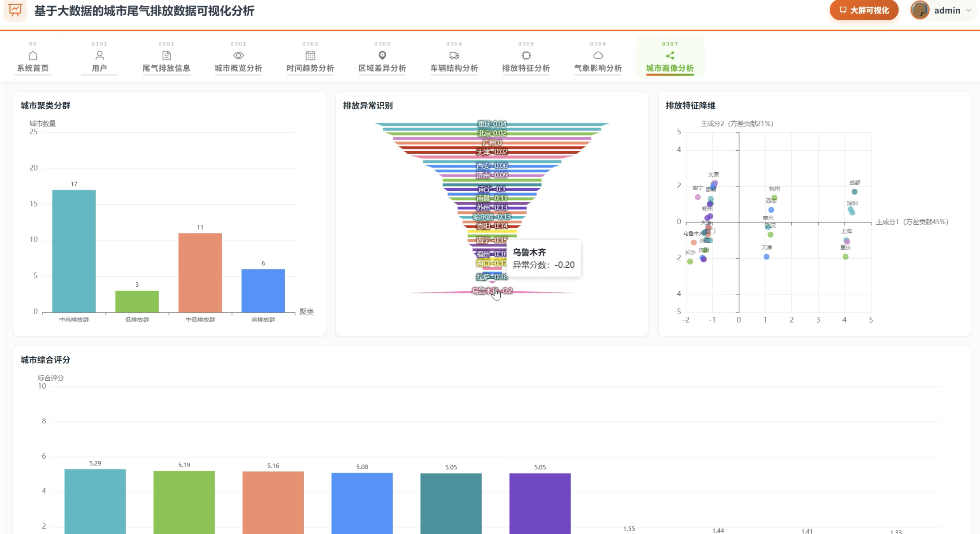This screenshot has width=980, height=534.
Task: Click the 排放异常识别 chart title
Action: coord(368,106)
